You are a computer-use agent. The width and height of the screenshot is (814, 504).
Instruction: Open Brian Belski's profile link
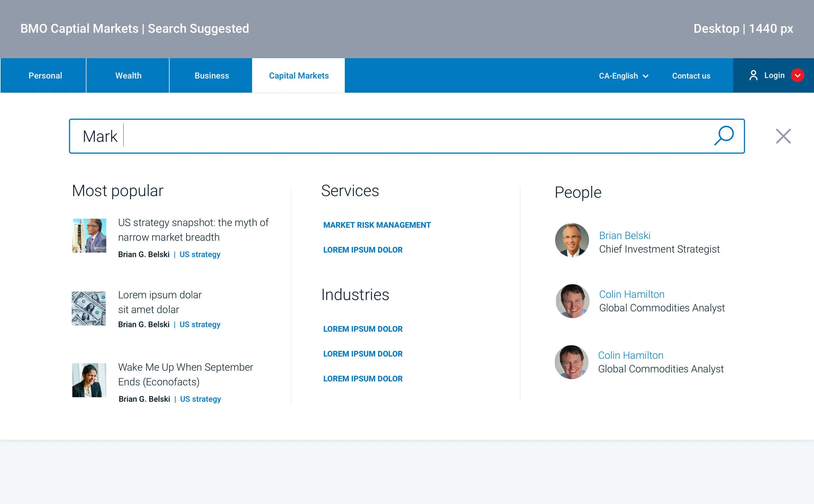(x=625, y=235)
